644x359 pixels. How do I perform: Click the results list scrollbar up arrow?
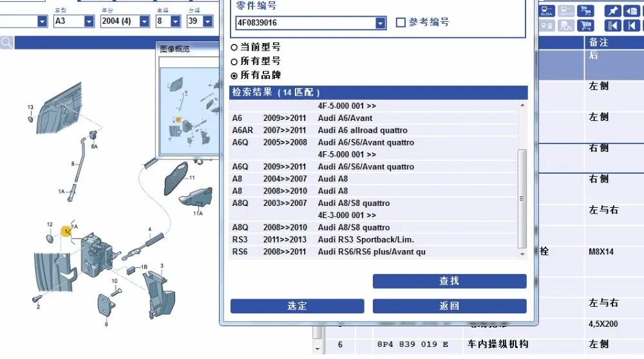[522, 106]
